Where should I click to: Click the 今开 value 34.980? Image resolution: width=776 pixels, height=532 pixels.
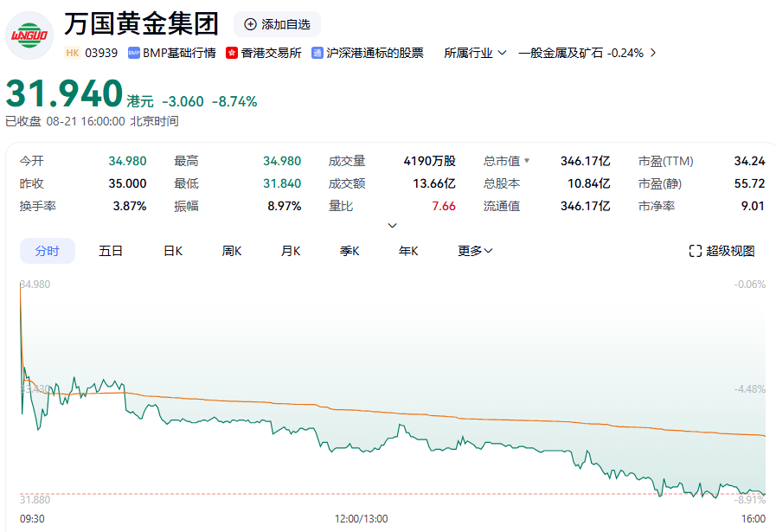[128, 161]
